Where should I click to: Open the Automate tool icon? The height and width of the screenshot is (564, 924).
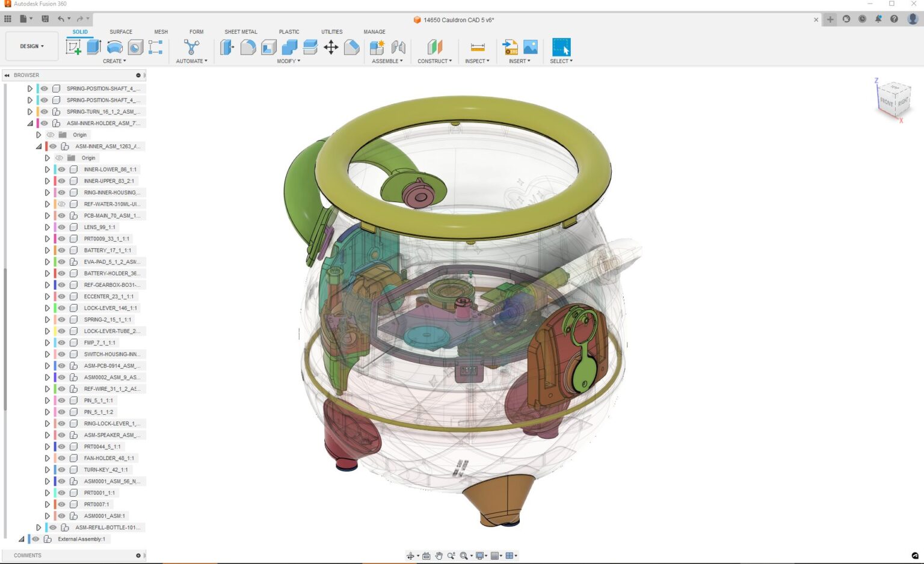191,47
